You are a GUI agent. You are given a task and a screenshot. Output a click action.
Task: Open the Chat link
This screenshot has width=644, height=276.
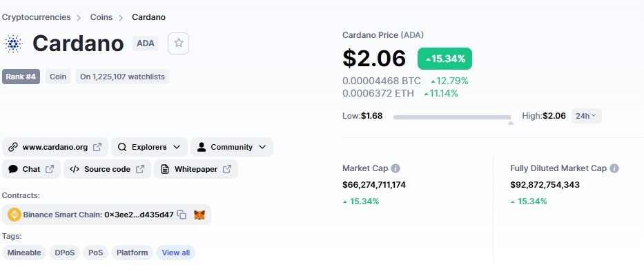31,169
